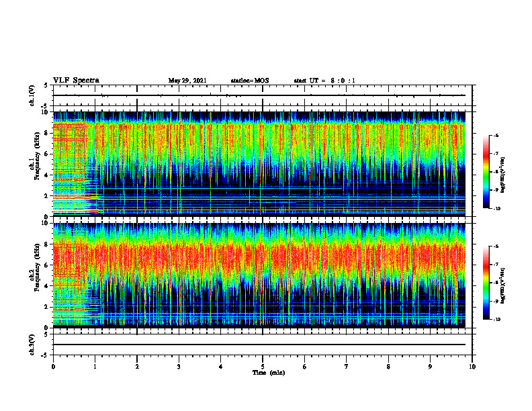Click time tick label "4" on x-axis

tap(221, 367)
